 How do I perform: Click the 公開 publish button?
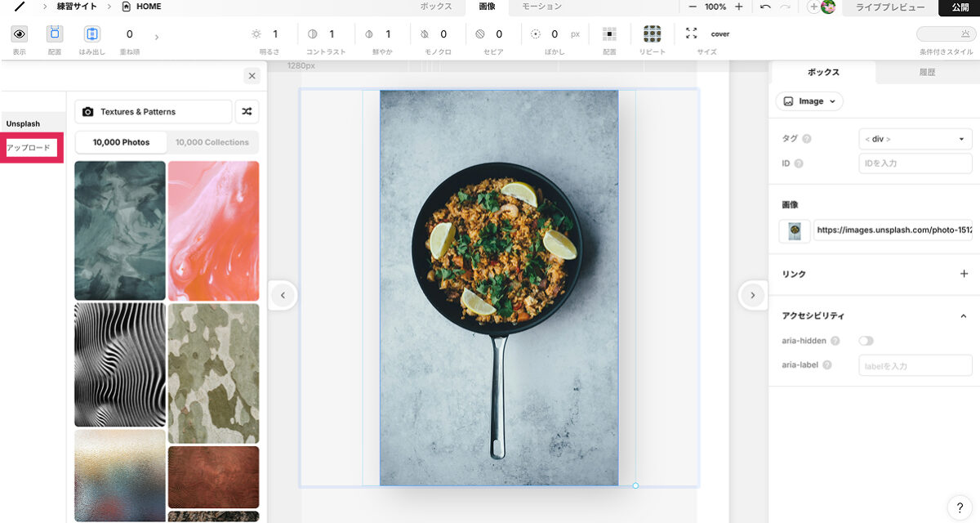(960, 7)
